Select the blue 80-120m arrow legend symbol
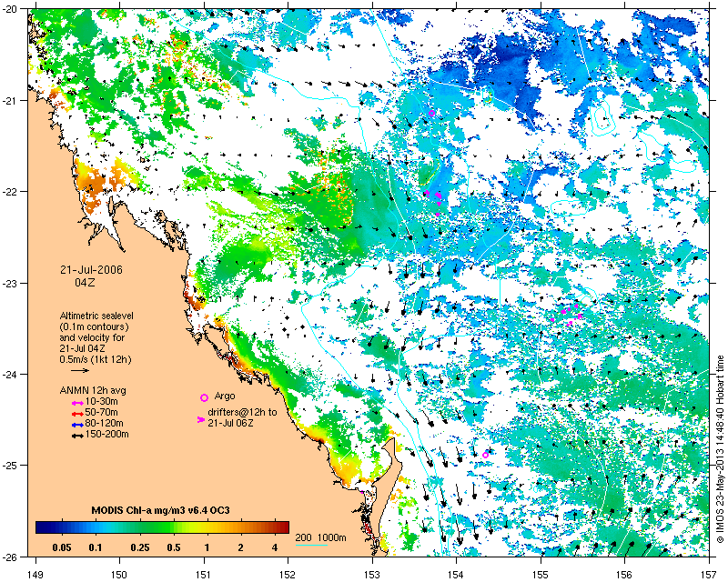This screenshot has width=728, height=582. (77, 425)
